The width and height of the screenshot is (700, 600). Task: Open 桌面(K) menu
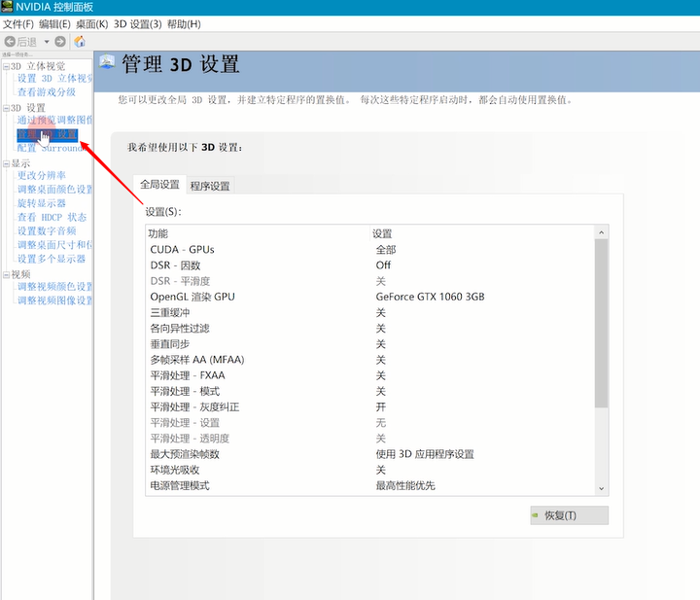click(92, 24)
